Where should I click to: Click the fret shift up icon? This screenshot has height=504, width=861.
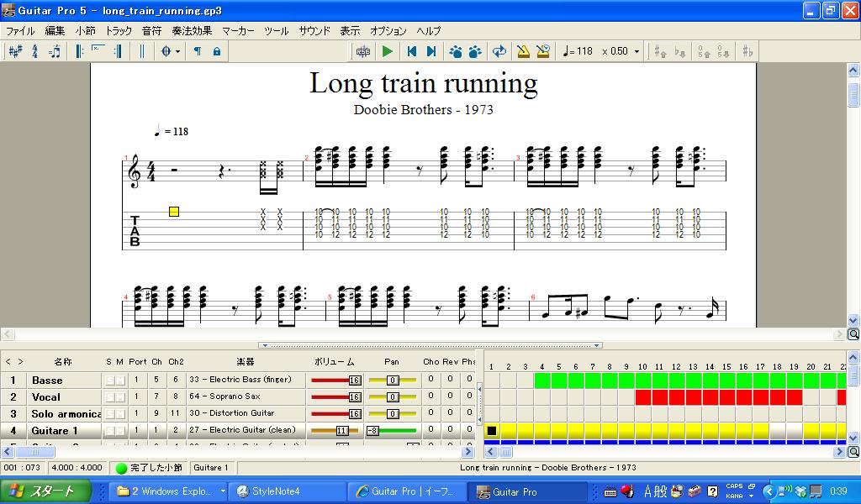704,51
